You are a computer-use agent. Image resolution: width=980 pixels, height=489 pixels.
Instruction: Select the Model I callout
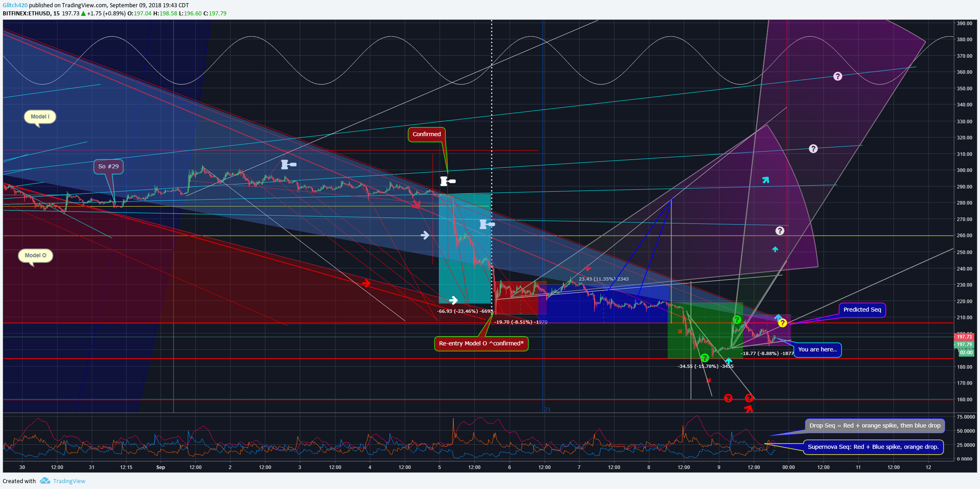coord(40,117)
